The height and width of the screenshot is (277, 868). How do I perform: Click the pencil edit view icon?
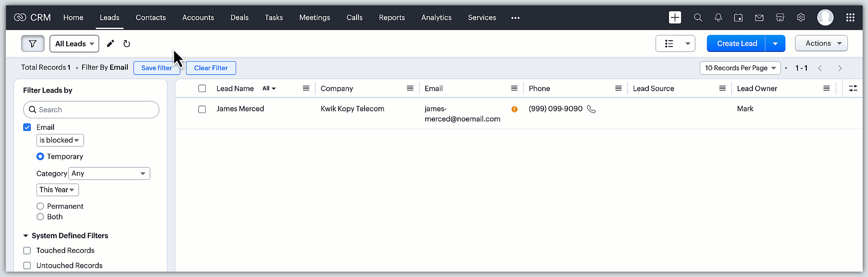110,43
